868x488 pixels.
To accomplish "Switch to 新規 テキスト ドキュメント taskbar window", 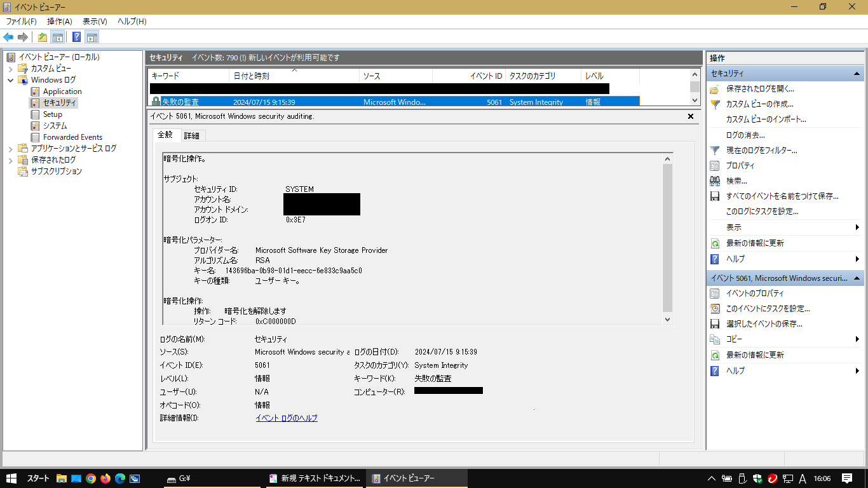I will (313, 478).
